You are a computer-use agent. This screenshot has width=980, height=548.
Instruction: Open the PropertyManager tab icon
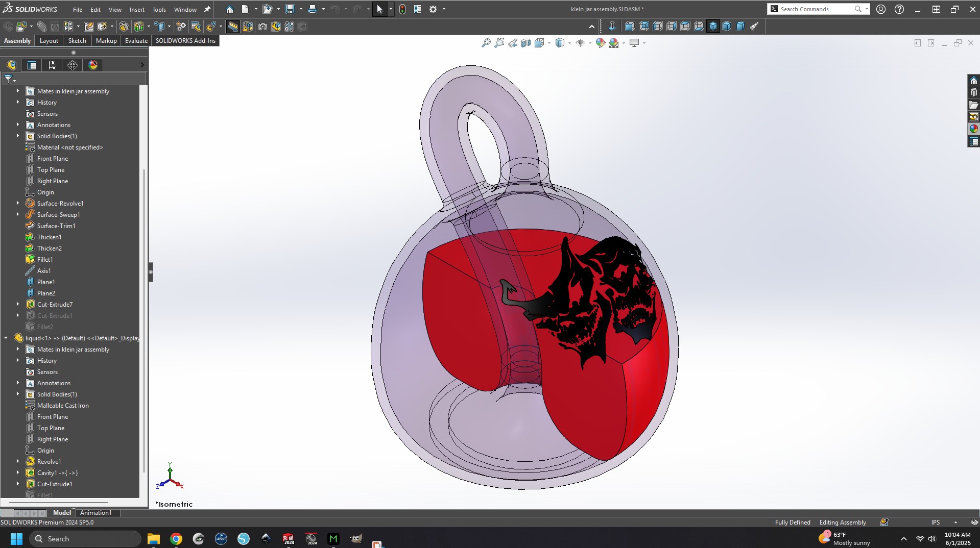click(32, 65)
